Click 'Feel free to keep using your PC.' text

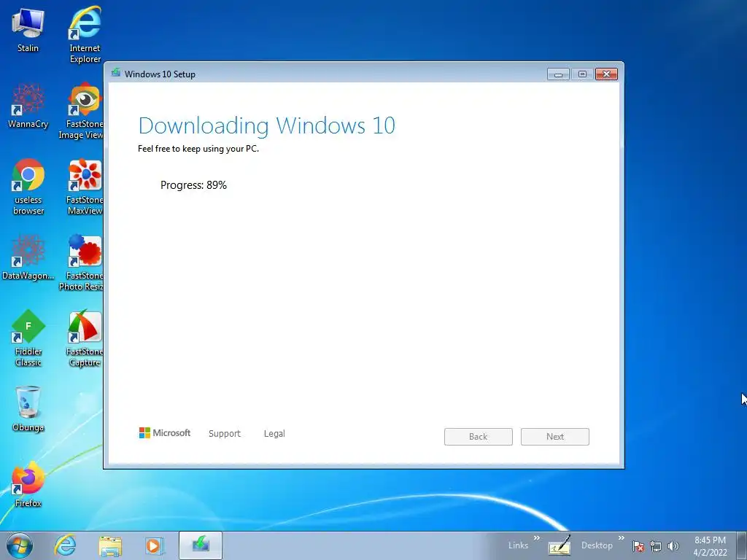click(x=198, y=149)
